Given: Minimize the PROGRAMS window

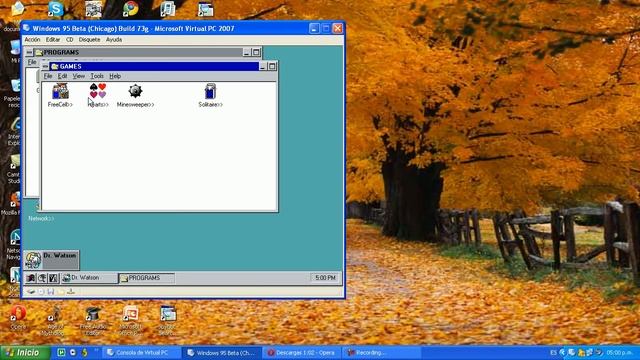Looking at the screenshot, I should pos(247,52).
